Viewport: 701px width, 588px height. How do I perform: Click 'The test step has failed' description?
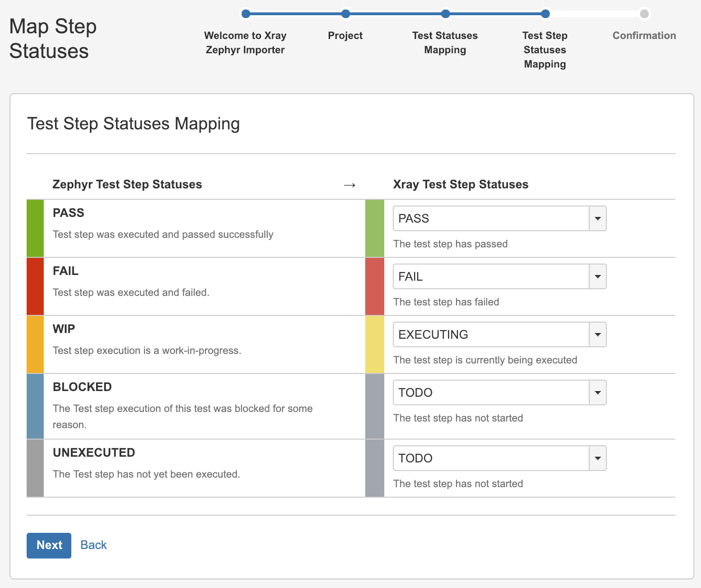pos(446,302)
